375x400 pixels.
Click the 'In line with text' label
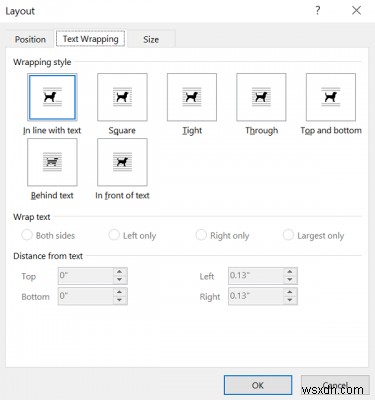[52, 130]
